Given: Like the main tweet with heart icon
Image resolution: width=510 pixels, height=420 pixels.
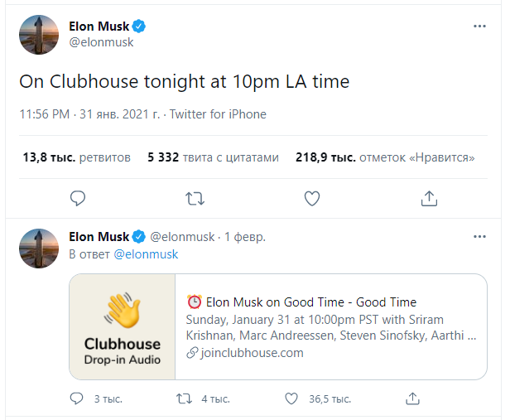Looking at the screenshot, I should click(312, 199).
